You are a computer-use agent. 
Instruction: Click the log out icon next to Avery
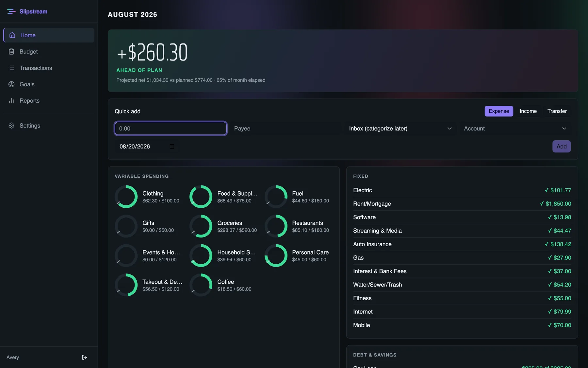tap(84, 357)
